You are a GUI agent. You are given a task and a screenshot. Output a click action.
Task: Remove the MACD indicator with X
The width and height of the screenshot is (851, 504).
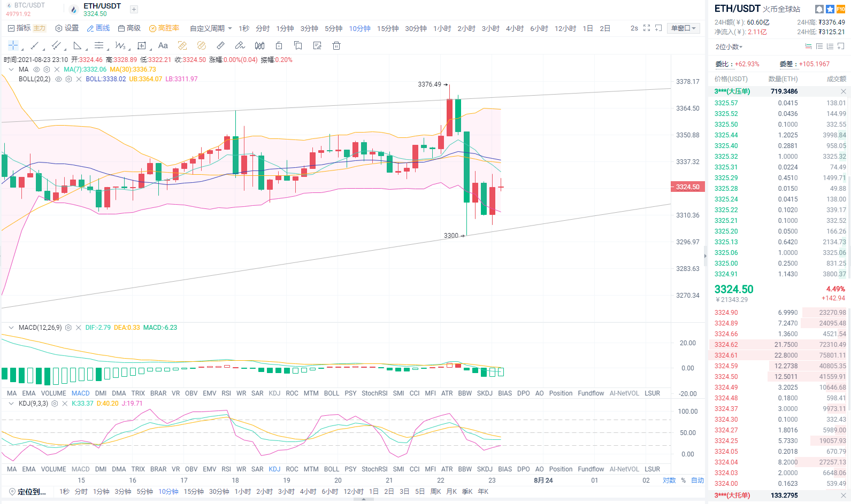click(x=79, y=328)
